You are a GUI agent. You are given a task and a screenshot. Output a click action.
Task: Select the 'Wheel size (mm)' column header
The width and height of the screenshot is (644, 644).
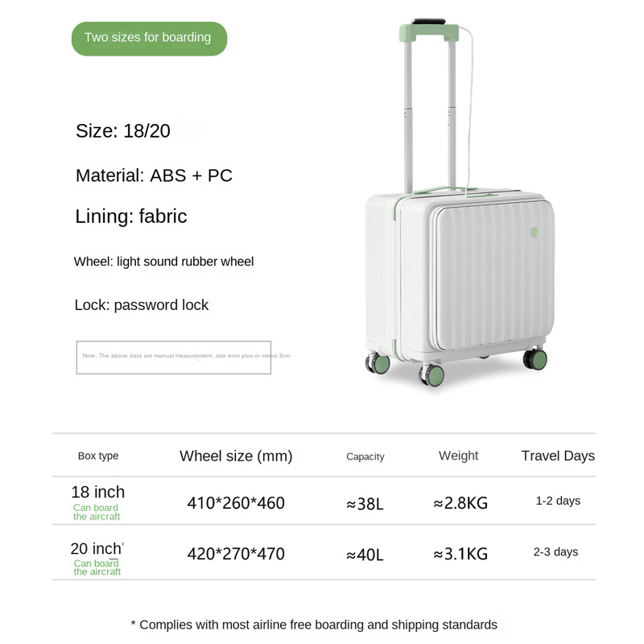(x=236, y=456)
